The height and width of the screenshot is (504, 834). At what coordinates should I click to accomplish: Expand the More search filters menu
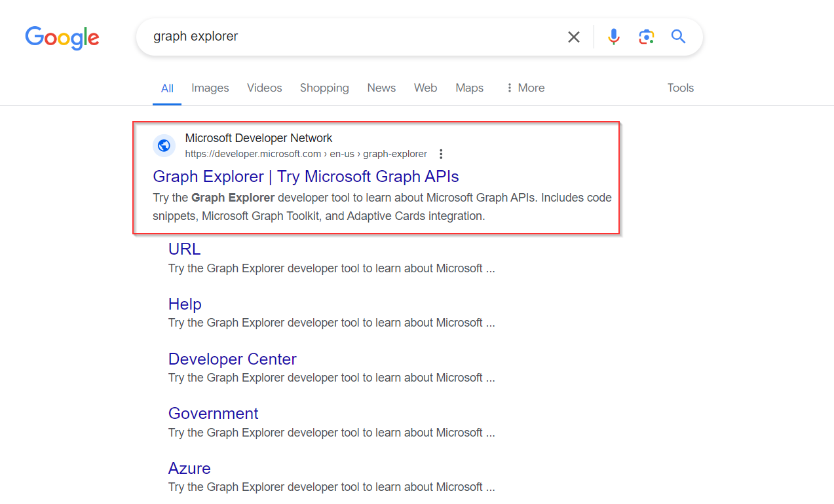pyautogui.click(x=525, y=88)
